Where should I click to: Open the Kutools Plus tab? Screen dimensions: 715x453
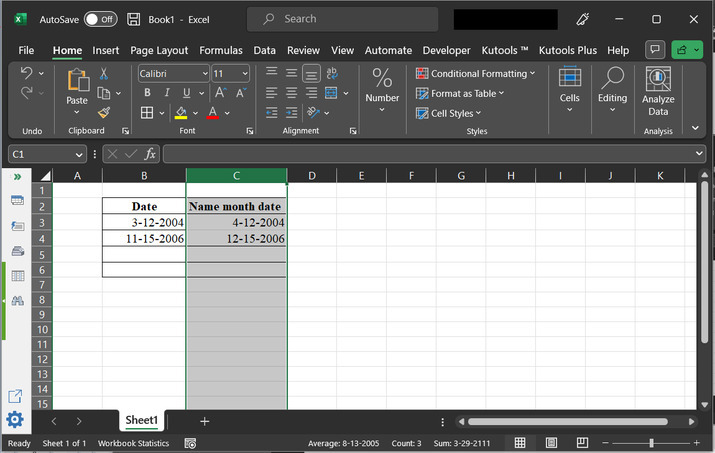tap(568, 50)
